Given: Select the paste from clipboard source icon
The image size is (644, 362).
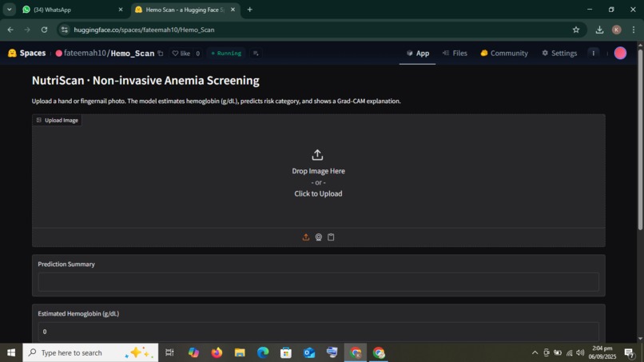Looking at the screenshot, I should point(331,237).
